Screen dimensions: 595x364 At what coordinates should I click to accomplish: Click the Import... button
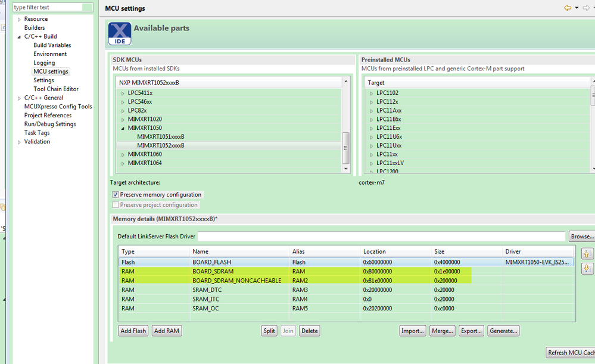(413, 331)
